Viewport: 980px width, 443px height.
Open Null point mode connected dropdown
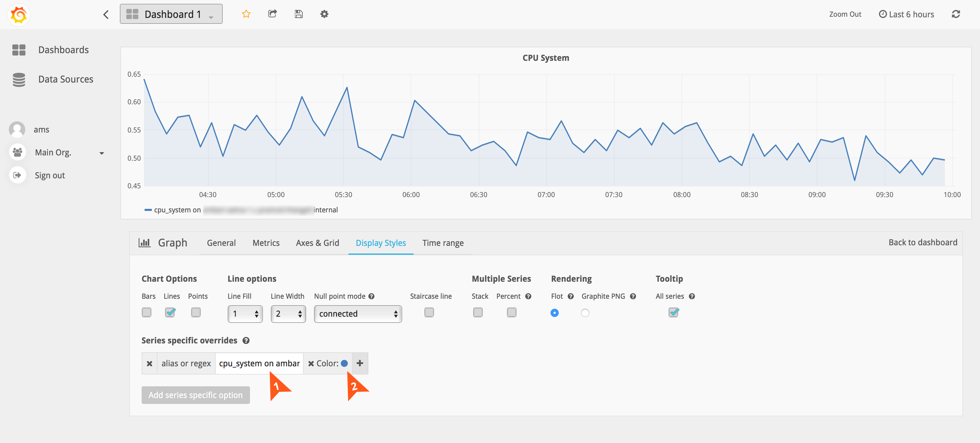point(358,314)
